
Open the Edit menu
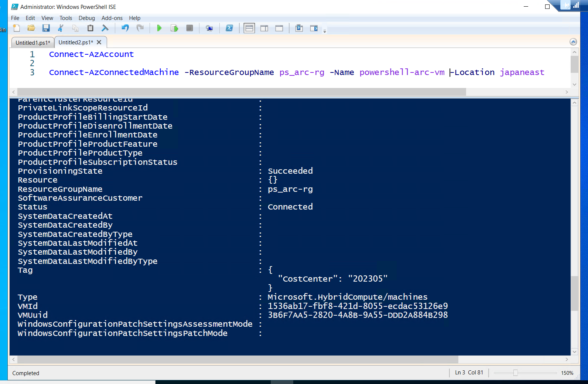click(x=30, y=18)
